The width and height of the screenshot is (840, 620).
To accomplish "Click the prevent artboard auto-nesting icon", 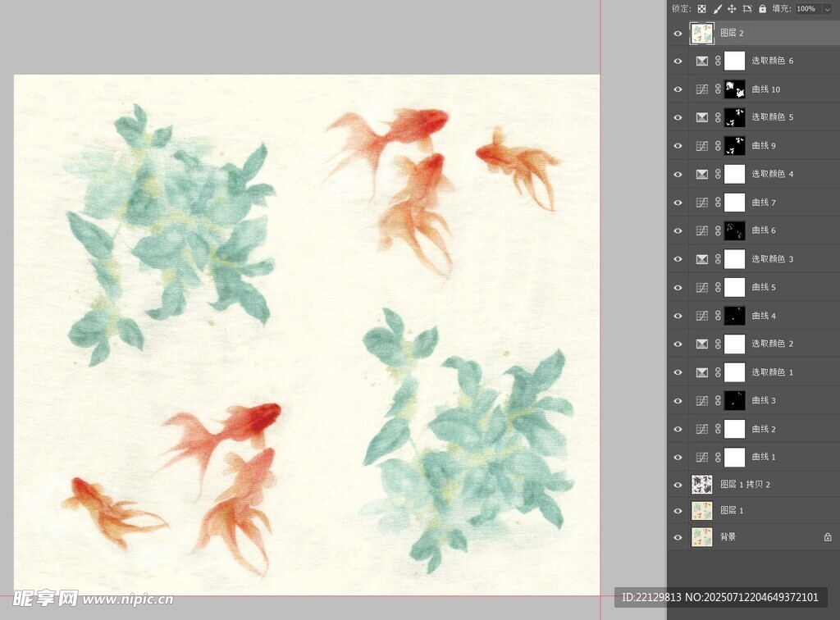I will click(x=746, y=8).
